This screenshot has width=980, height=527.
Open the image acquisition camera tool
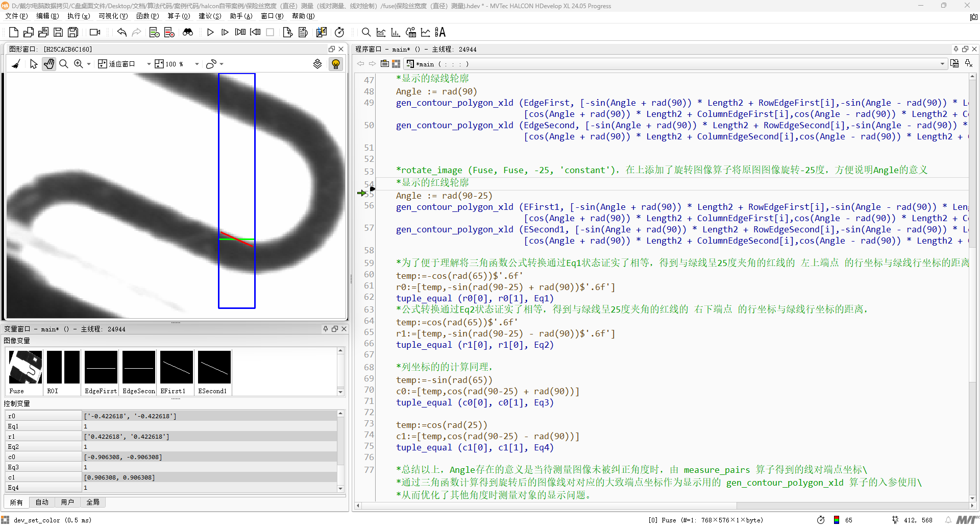click(x=95, y=32)
